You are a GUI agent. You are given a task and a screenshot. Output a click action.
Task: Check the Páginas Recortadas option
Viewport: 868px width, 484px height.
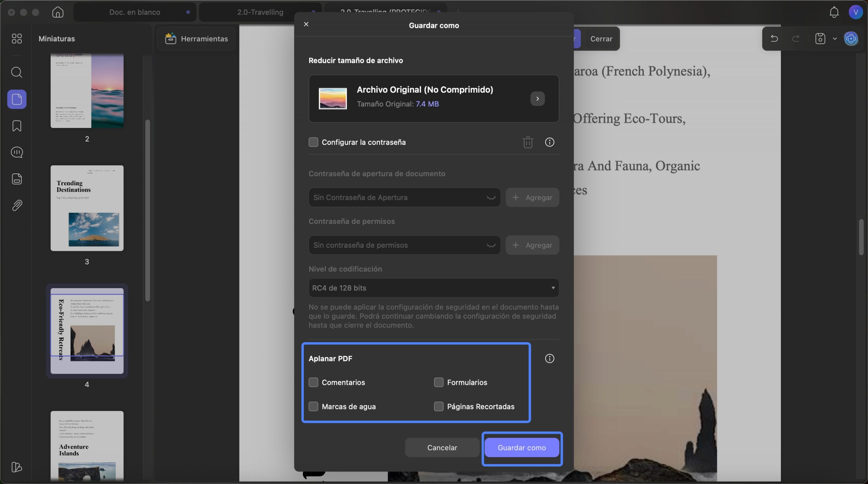pyautogui.click(x=438, y=406)
